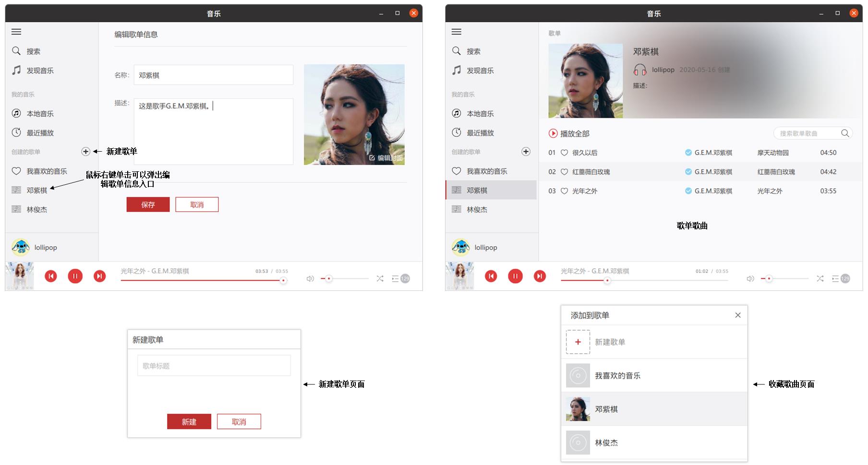The image size is (868, 465).
Task: Click the red 新建 button in the 新建歌单 dialog
Action: [x=189, y=421]
